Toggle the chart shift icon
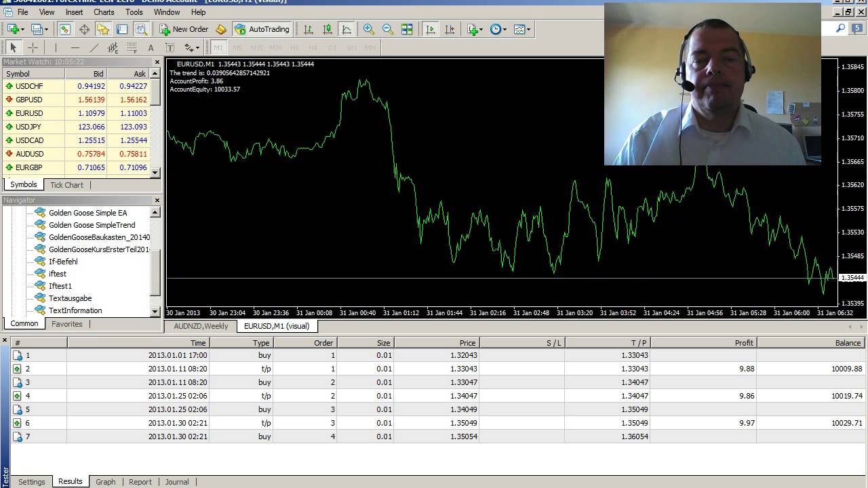This screenshot has height=488, width=868. point(449,29)
